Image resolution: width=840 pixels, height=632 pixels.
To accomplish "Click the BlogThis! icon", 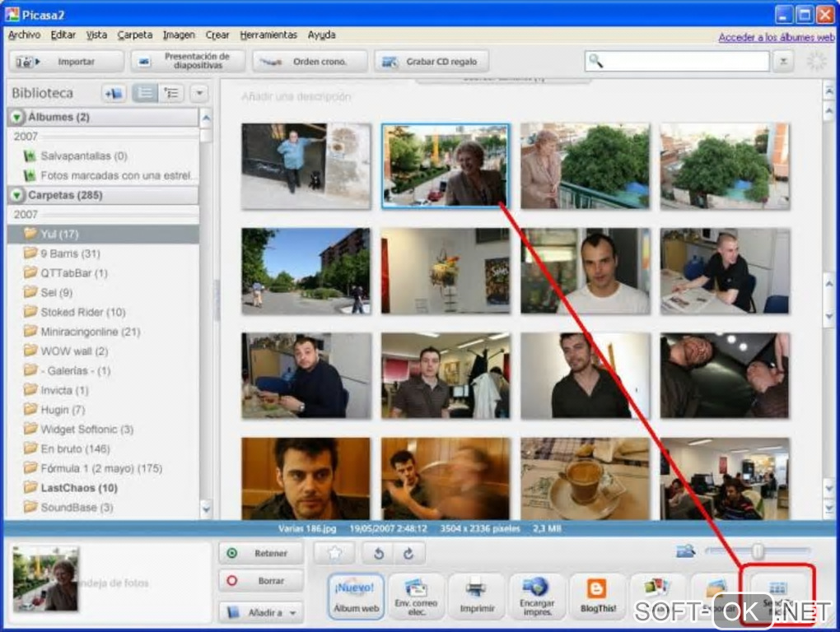I will click(597, 596).
